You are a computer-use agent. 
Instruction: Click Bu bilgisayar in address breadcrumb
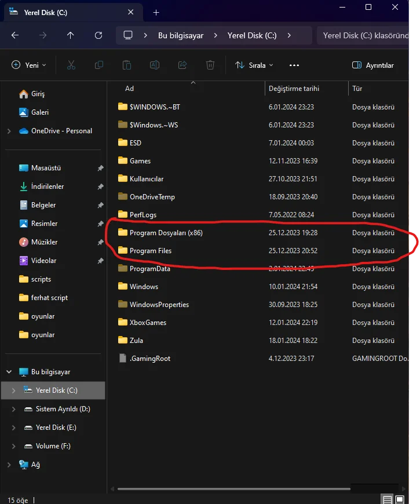tap(181, 35)
